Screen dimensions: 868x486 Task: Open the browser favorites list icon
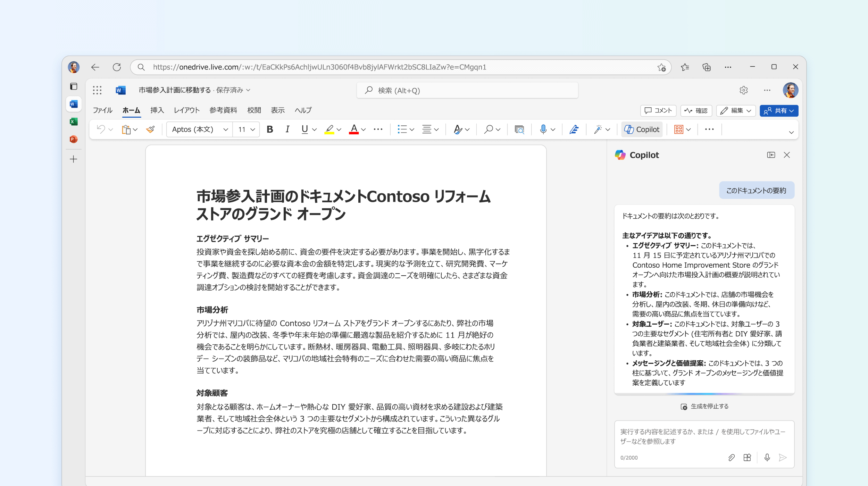(685, 67)
